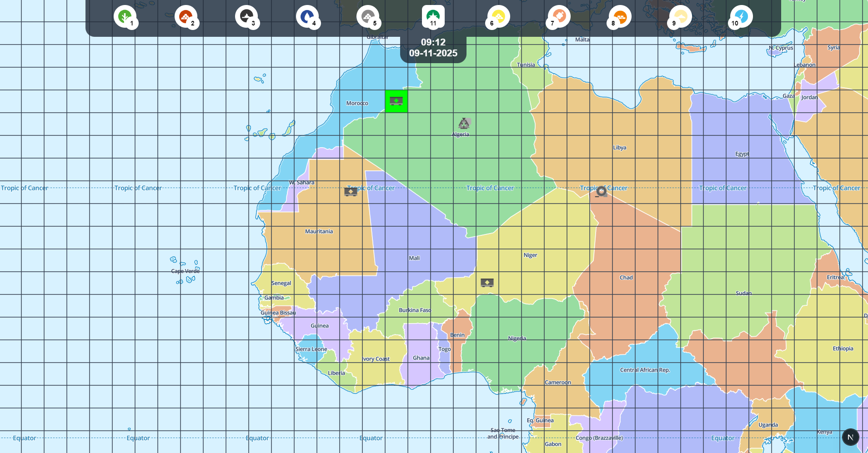Select the pale yellow resource numbered 9
The image size is (868, 453).
pos(681,17)
